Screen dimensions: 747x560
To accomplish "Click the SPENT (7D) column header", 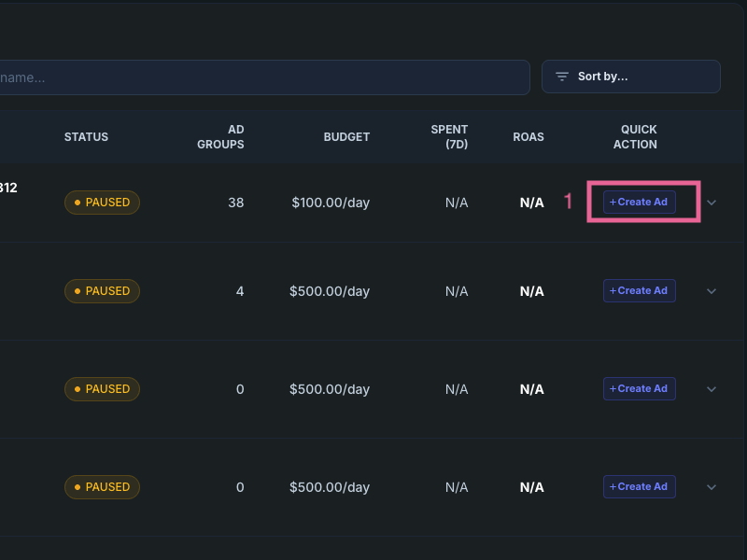I will [449, 136].
